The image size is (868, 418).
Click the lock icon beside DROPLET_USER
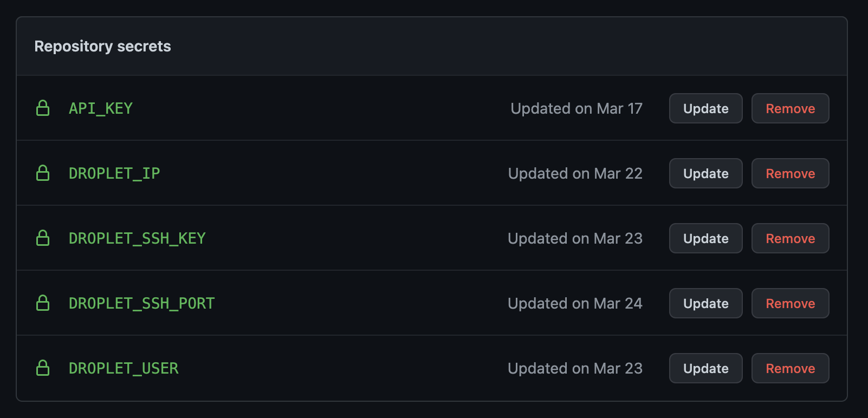(x=43, y=368)
